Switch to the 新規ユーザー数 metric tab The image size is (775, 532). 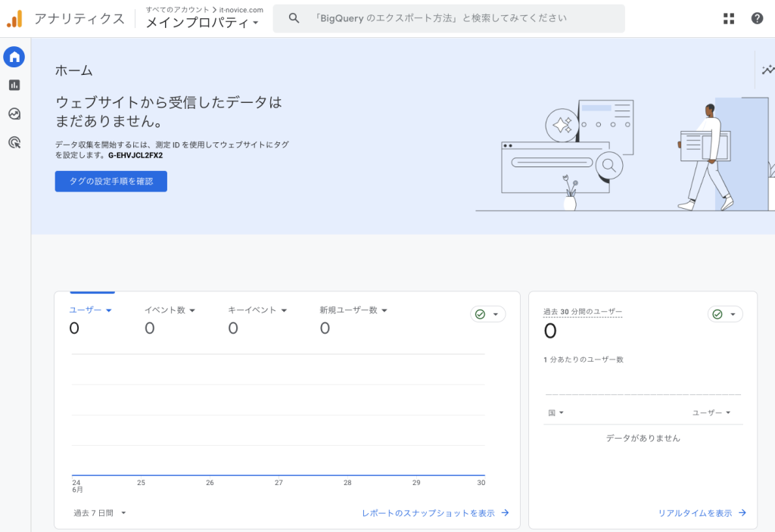(x=353, y=310)
